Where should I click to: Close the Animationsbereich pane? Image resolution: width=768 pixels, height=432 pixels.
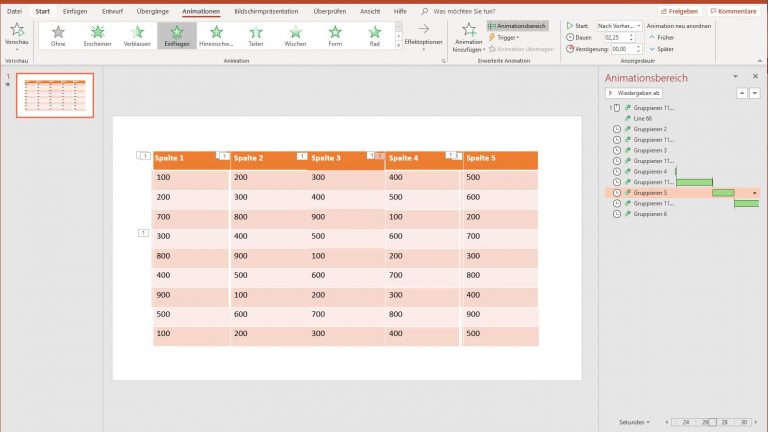(x=755, y=76)
